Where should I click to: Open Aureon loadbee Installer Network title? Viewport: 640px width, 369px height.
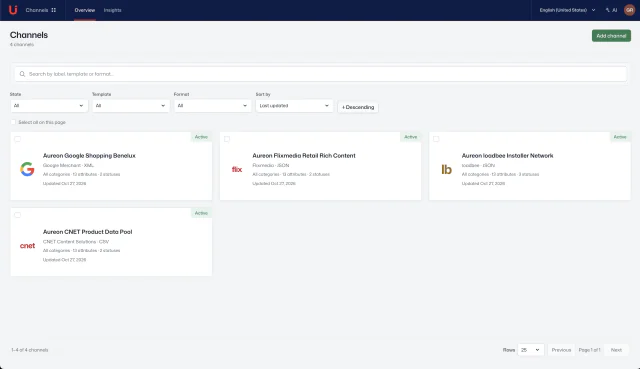[x=507, y=156]
